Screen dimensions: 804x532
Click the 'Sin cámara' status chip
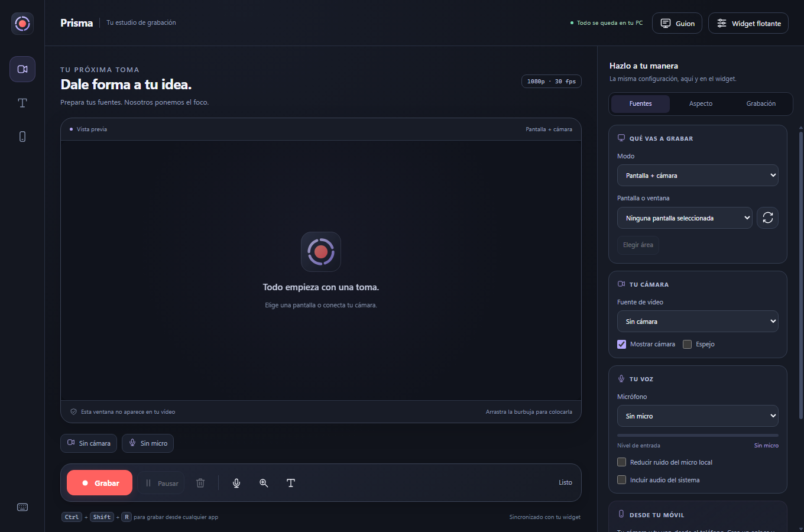point(89,443)
